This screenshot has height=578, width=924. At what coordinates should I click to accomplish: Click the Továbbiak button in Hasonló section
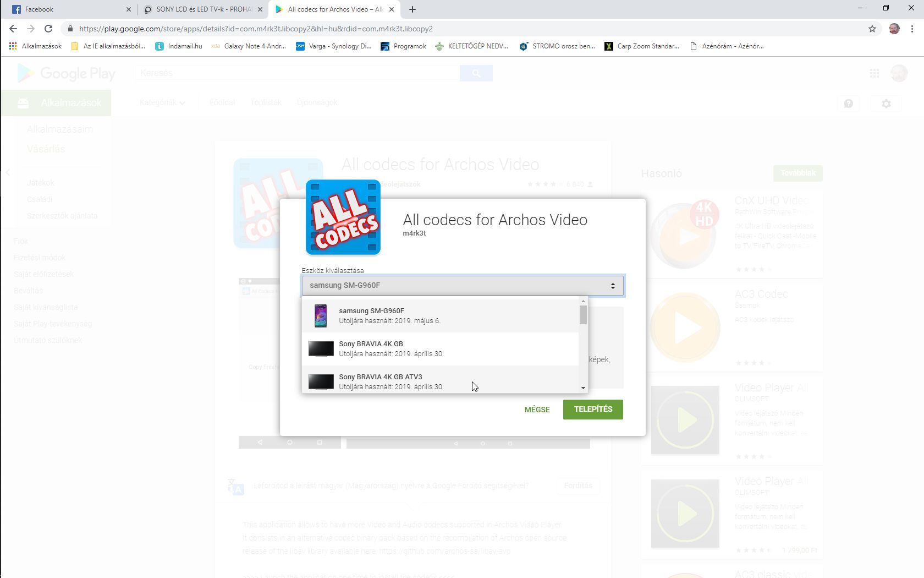[798, 173]
